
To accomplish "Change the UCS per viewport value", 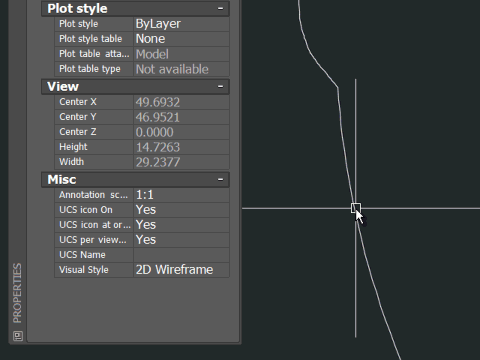I will tap(181, 240).
